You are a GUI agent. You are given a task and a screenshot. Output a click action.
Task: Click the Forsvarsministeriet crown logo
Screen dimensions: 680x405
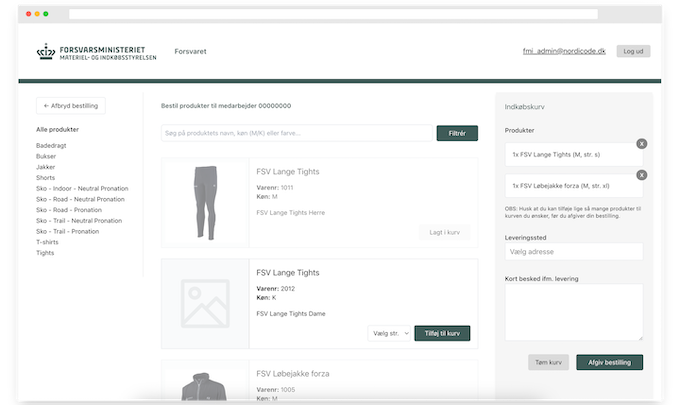click(46, 52)
